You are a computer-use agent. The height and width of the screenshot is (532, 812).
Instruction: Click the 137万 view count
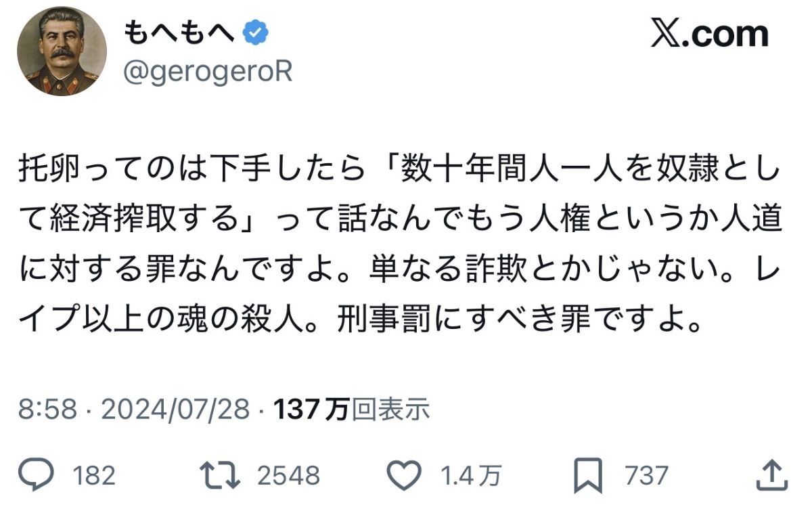click(311, 409)
